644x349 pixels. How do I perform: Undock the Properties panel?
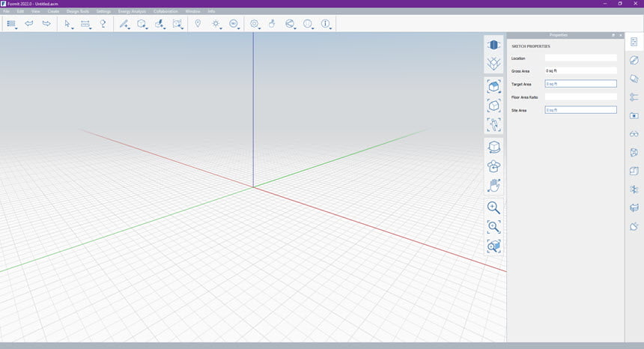click(x=613, y=35)
